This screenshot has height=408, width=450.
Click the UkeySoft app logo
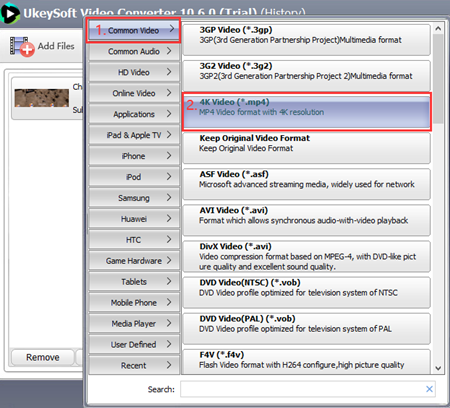[x=10, y=13]
